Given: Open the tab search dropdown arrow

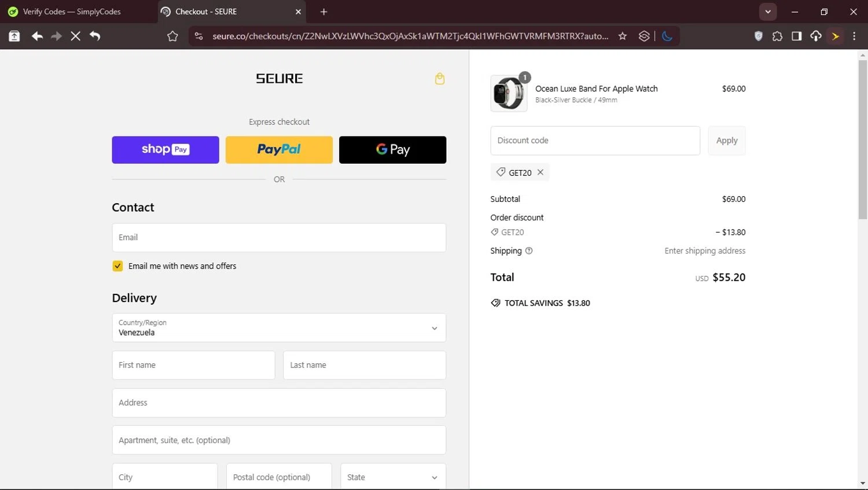Looking at the screenshot, I should click(x=768, y=12).
